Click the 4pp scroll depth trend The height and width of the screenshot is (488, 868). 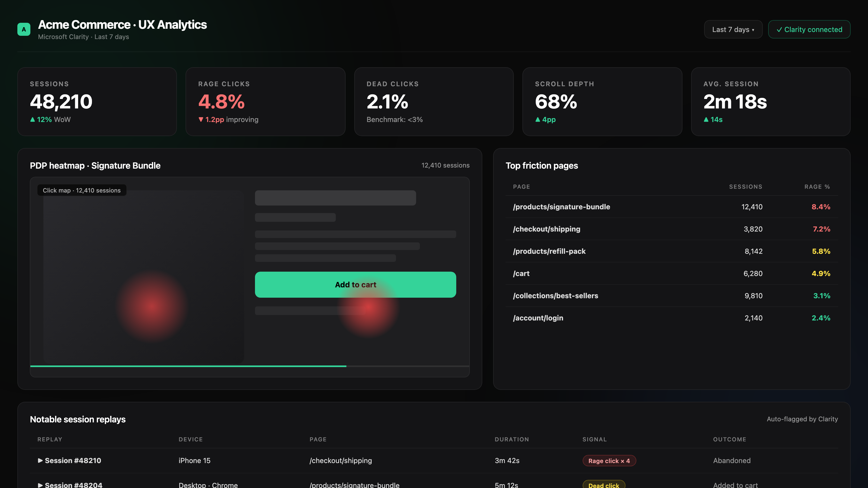click(545, 120)
